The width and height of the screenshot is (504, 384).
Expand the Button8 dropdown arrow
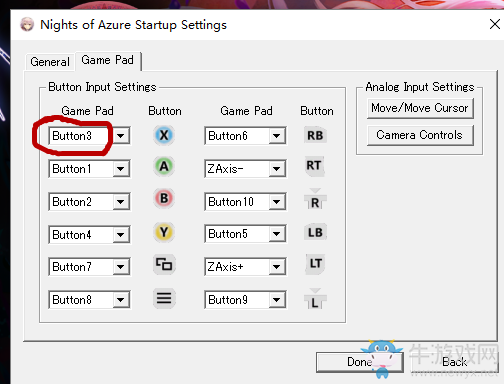pyautogui.click(x=121, y=300)
